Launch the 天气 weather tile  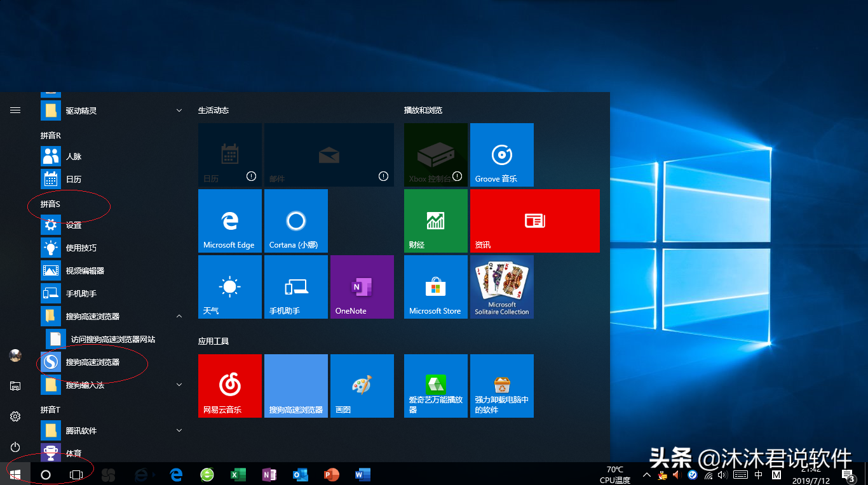click(x=229, y=286)
